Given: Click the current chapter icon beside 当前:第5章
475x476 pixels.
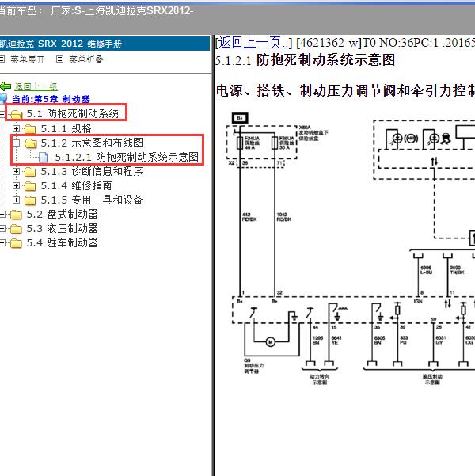Looking at the screenshot, I should click(x=3, y=98).
